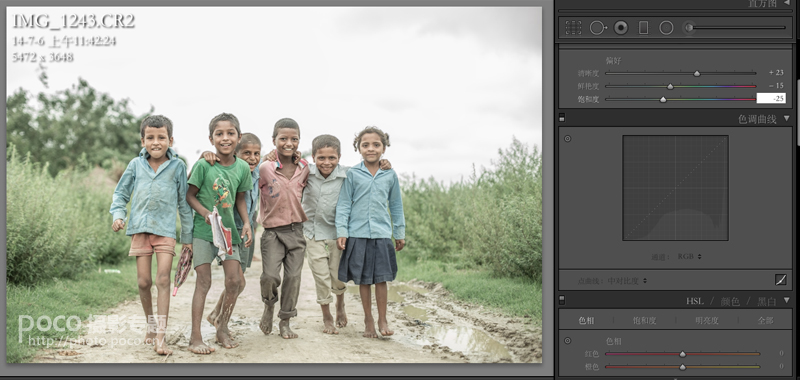Switch to the 黑白 mode
This screenshot has width=800, height=380.
766,301
